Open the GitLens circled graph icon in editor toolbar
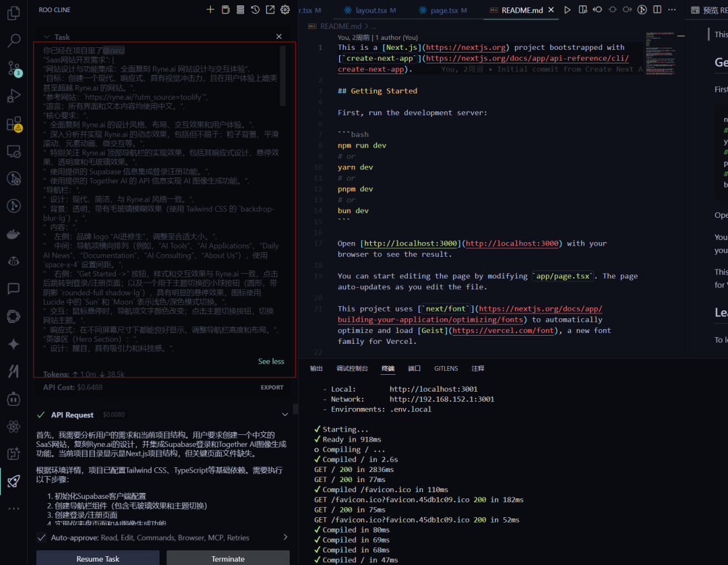728x565 pixels. [642, 9]
